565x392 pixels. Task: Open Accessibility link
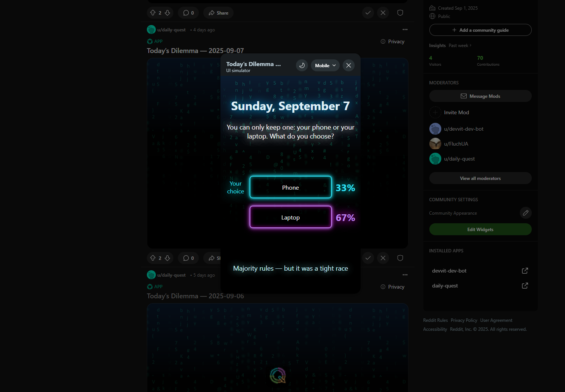point(435,329)
